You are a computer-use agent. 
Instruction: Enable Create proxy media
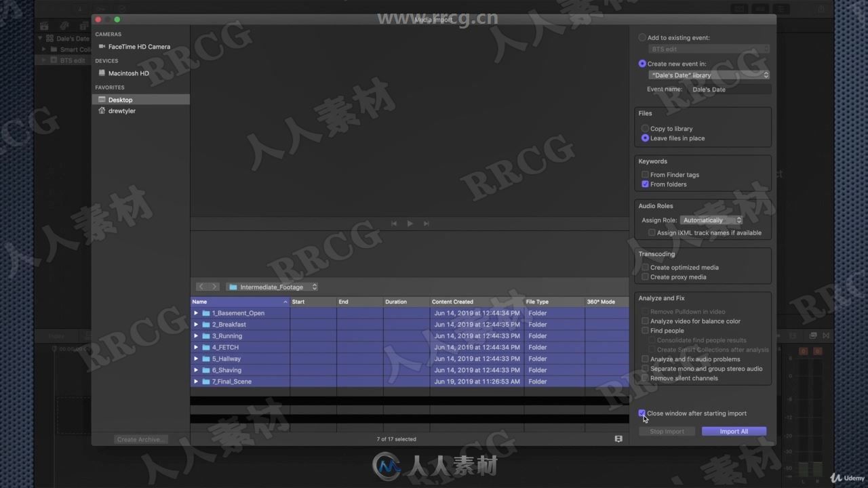pyautogui.click(x=645, y=277)
